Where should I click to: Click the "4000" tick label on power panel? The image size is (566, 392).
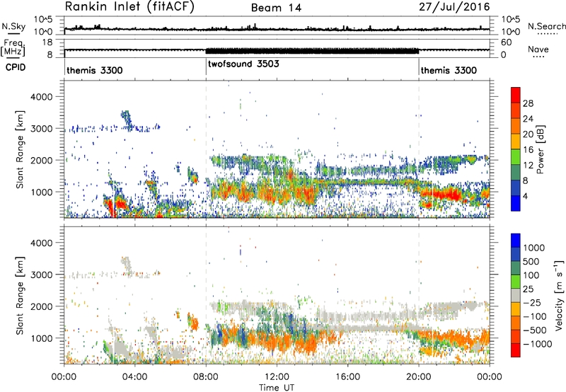pyautogui.click(x=41, y=97)
